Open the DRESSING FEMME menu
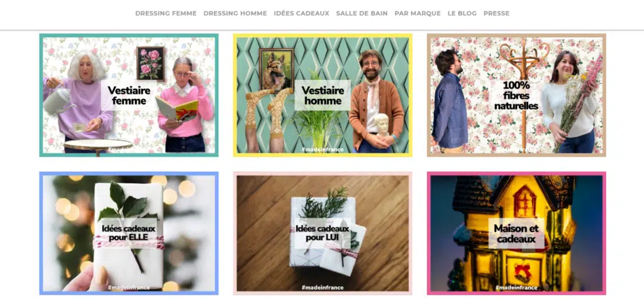The height and width of the screenshot is (299, 644). (166, 14)
